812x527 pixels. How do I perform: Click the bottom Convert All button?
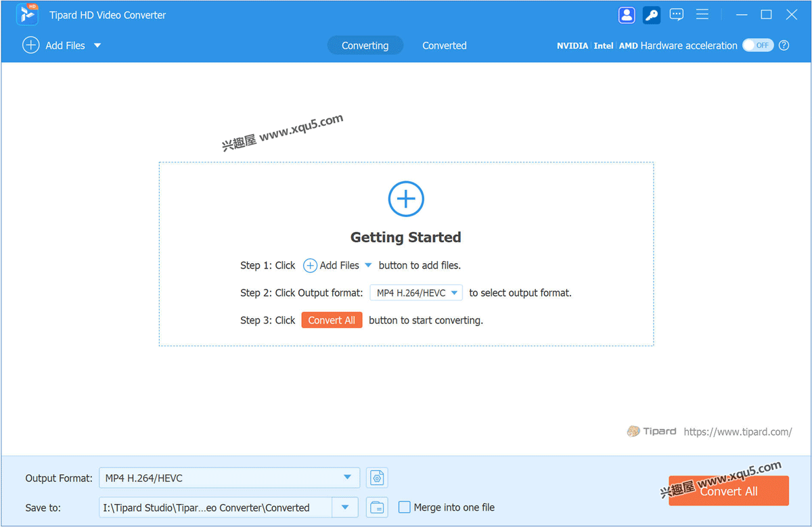click(729, 491)
